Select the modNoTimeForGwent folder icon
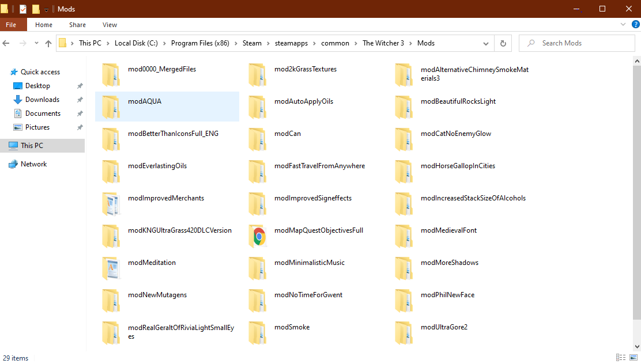The height and width of the screenshot is (364, 641). pyautogui.click(x=257, y=301)
